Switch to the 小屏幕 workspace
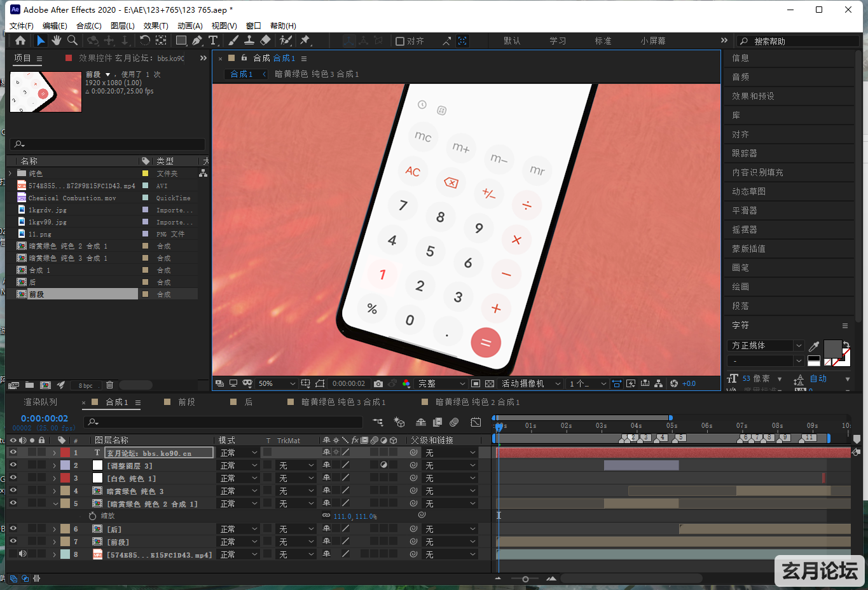868x590 pixels. click(653, 41)
